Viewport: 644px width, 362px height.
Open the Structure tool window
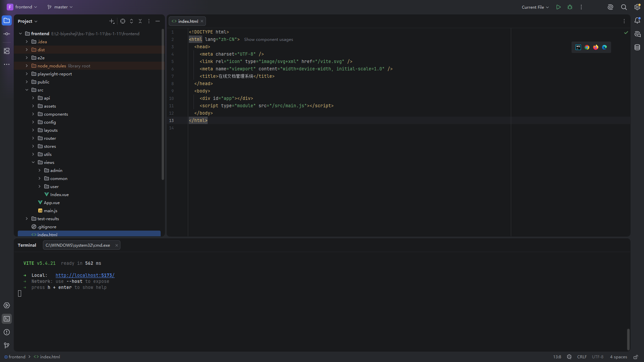[7, 51]
